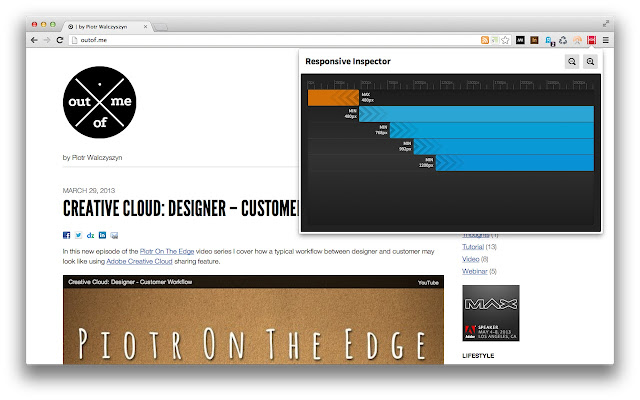
Task: Open the 'Piotr On The Edge' link
Action: (x=167, y=251)
